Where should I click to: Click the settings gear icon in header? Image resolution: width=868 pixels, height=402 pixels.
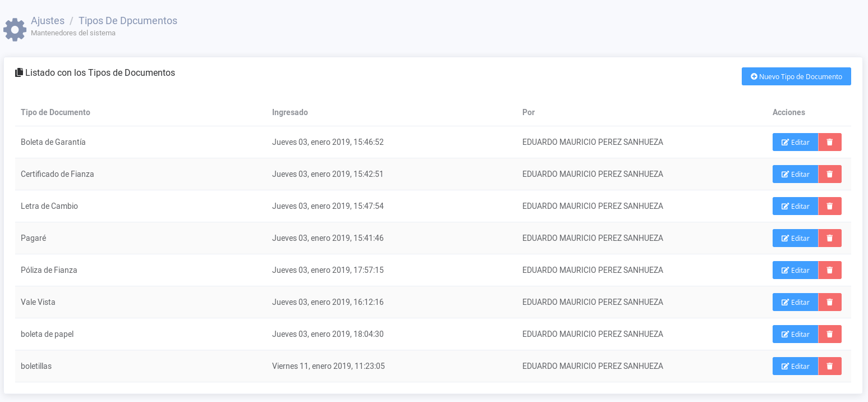15,29
